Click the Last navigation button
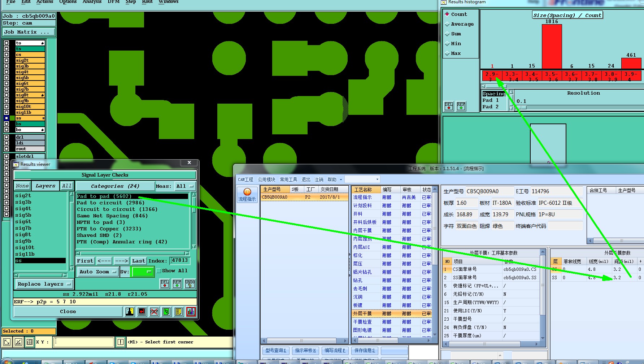The height and width of the screenshot is (364, 644). (x=139, y=261)
